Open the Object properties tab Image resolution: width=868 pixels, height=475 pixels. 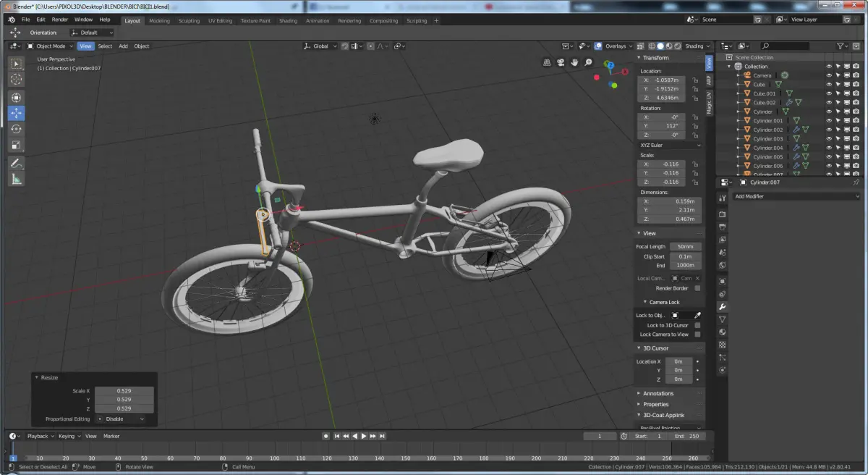pos(722,281)
